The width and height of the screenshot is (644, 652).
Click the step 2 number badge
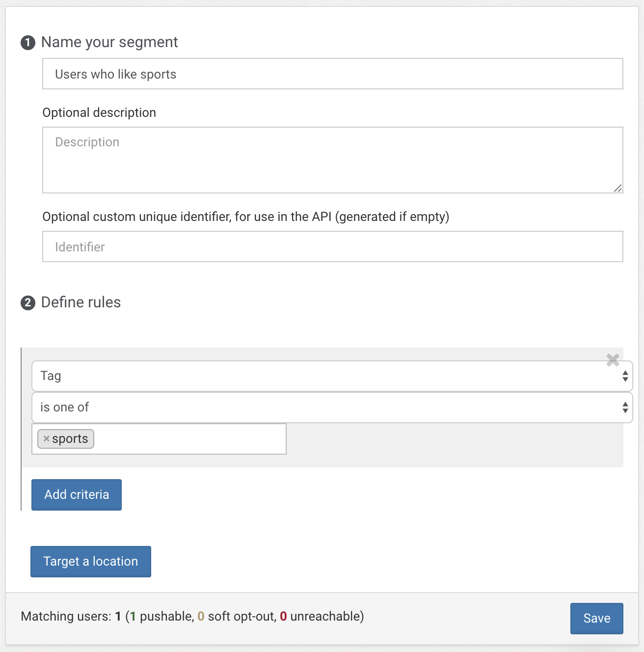[x=28, y=303]
